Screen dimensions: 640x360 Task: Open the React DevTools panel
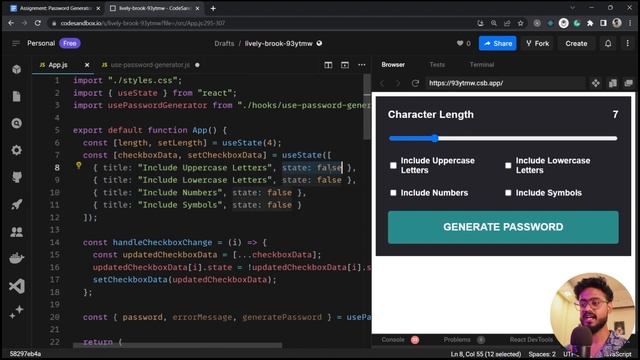[x=531, y=340]
